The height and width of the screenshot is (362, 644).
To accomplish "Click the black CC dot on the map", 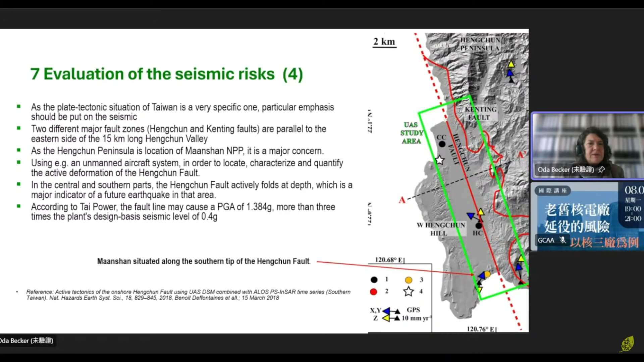I will pyautogui.click(x=442, y=144).
